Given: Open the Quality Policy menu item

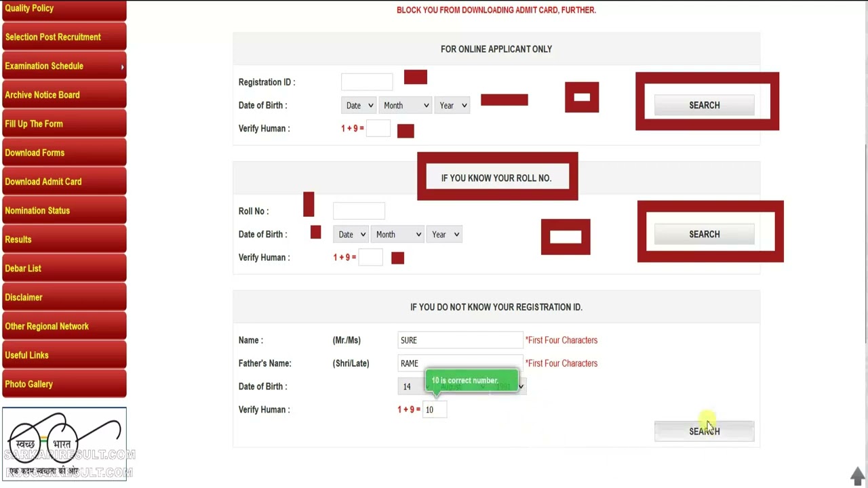Looking at the screenshot, I should 64,9.
